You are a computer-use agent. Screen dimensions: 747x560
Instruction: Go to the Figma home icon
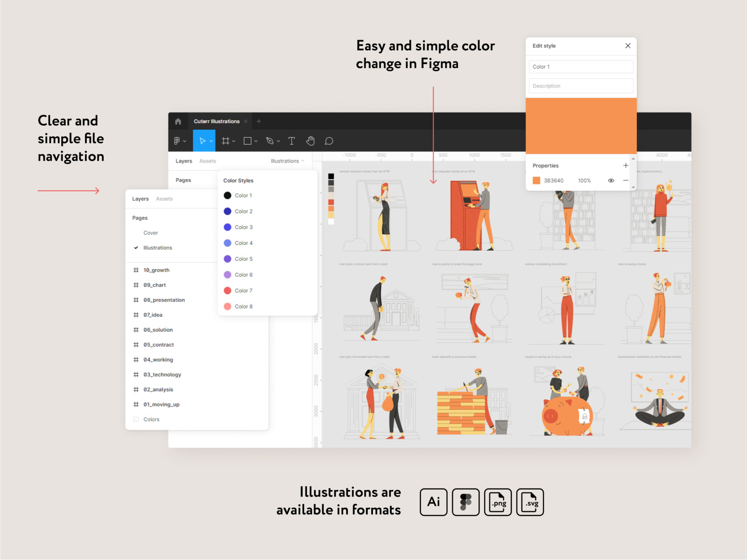(x=178, y=121)
